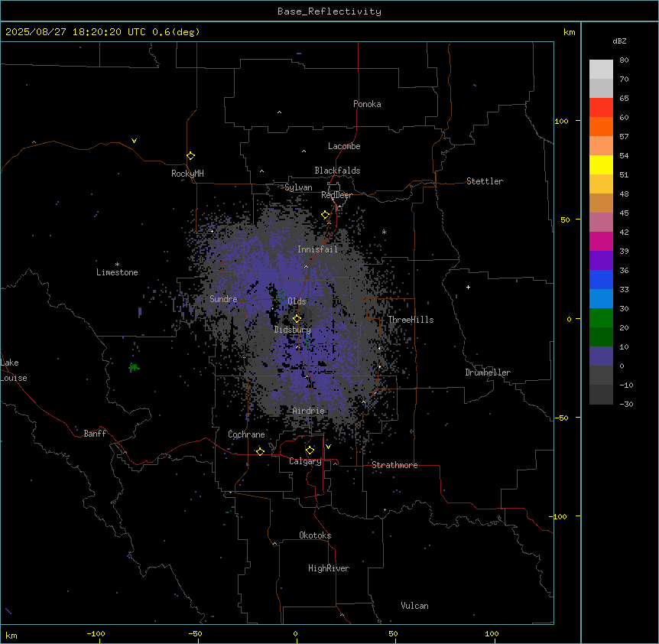The width and height of the screenshot is (659, 644).
Task: Click the RedDeer city label
Action: [336, 195]
